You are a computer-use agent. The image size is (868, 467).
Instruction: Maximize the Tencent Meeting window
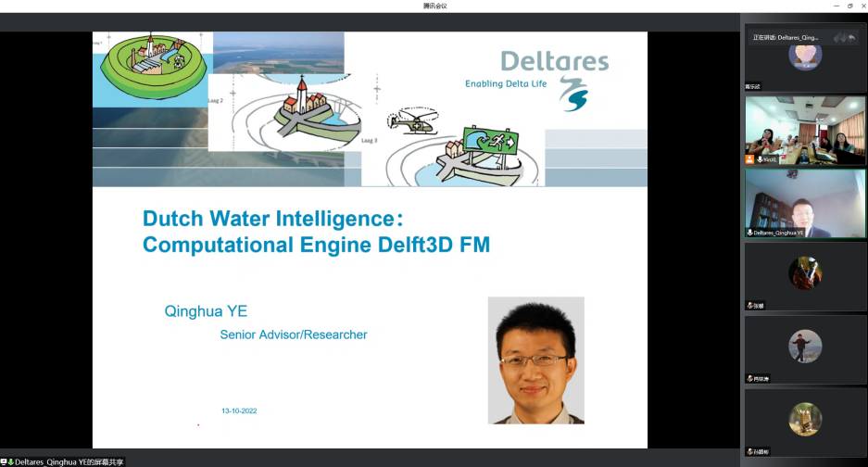click(849, 6)
